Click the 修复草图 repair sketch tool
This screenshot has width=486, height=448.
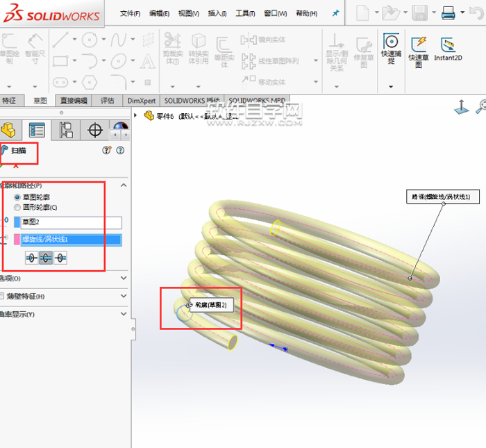tap(364, 52)
